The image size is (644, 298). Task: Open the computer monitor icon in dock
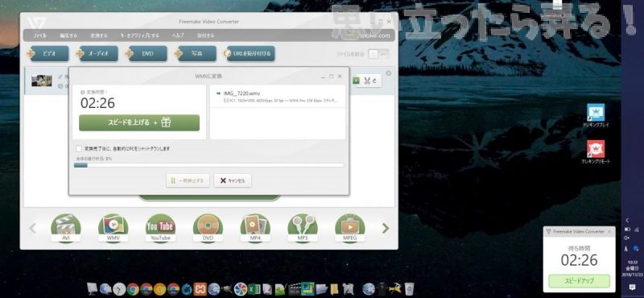pyautogui.click(x=93, y=289)
